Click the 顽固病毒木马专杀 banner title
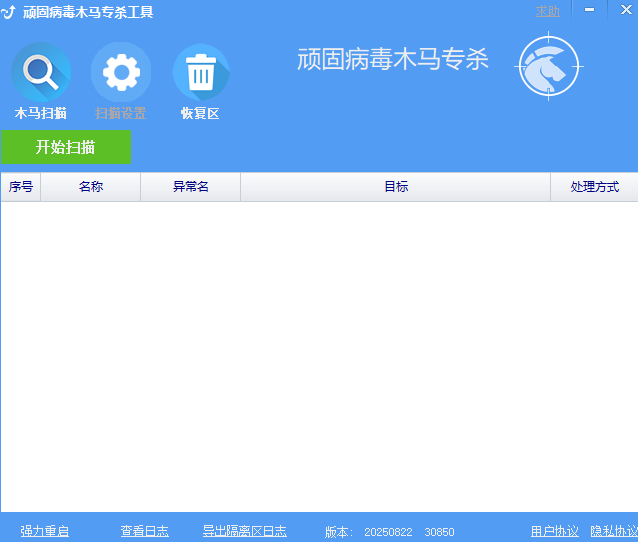This screenshot has width=638, height=542. [393, 59]
